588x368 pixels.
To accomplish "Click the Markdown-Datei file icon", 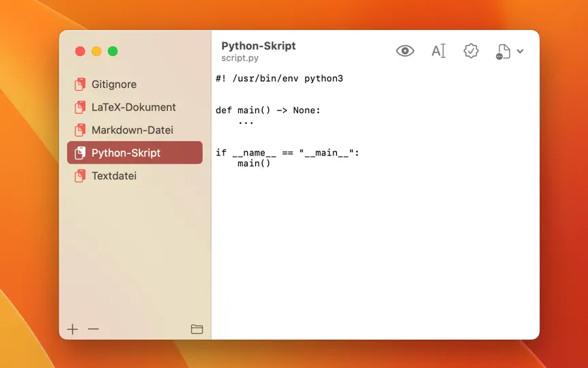I will click(x=80, y=130).
